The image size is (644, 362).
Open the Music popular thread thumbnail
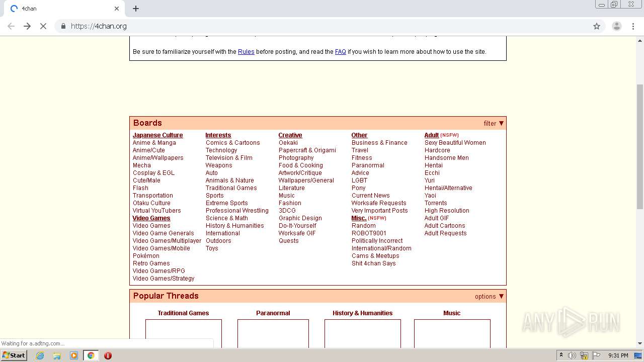tap(452, 333)
